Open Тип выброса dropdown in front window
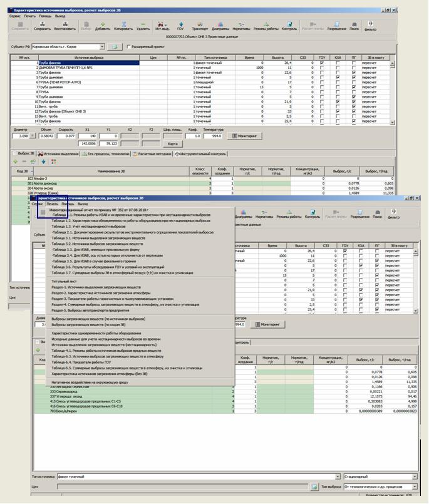This screenshot has height=504, width=429. [x=415, y=487]
